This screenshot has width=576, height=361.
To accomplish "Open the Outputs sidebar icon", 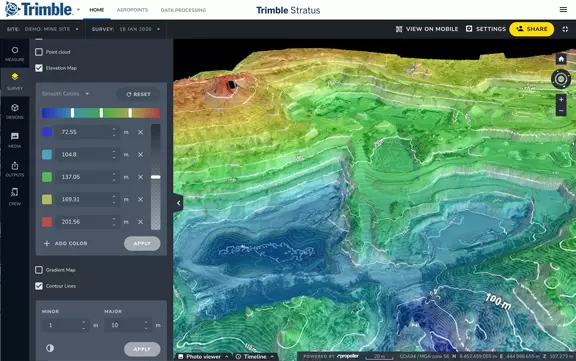I will (x=15, y=169).
